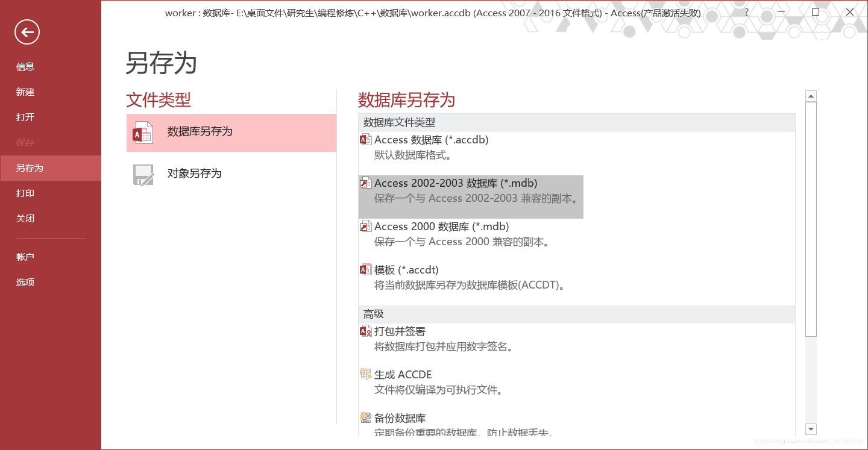The height and width of the screenshot is (450, 868).
Task: Click scroll down arrow of list
Action: point(811,430)
